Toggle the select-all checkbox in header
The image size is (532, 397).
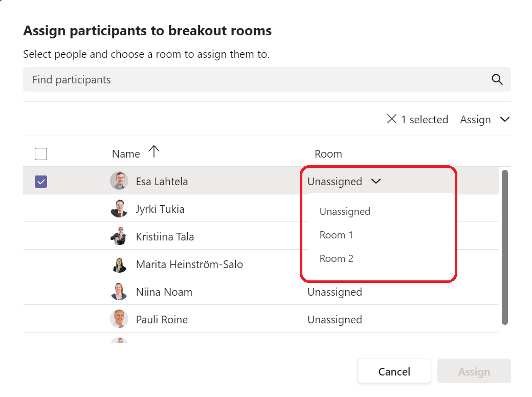[x=41, y=153]
